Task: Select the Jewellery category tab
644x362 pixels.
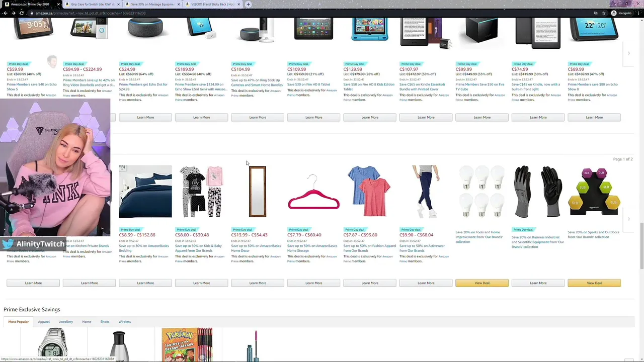Action: click(66, 322)
